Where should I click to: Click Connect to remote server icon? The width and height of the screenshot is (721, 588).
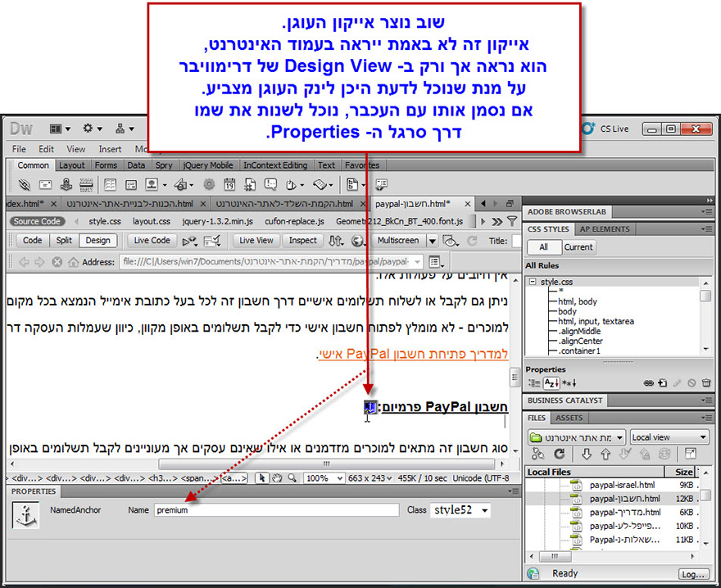coord(538,454)
